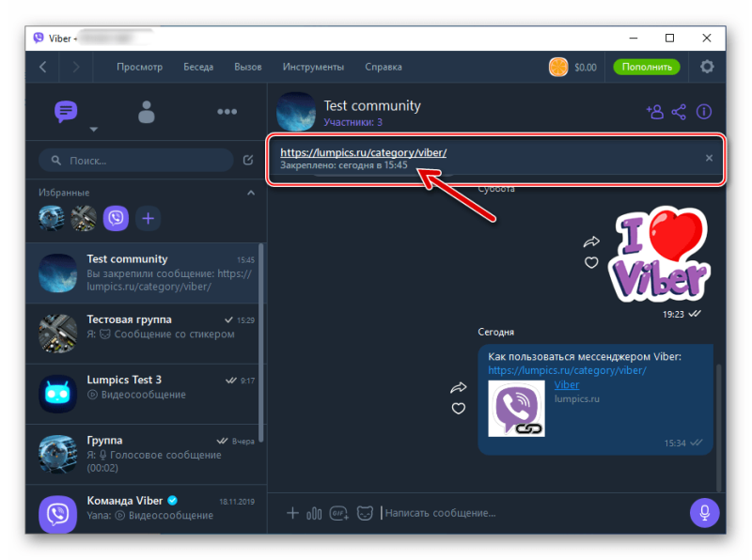Click the Viber link preview thumbnail

516,409
